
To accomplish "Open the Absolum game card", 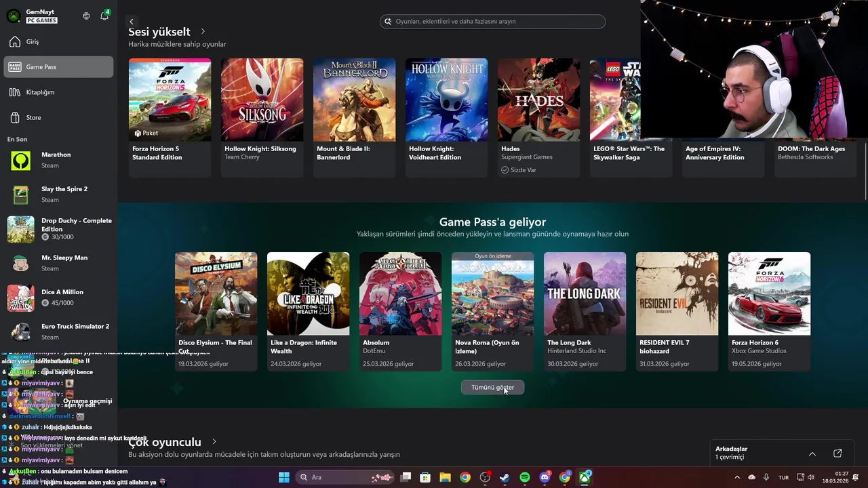I will click(400, 311).
